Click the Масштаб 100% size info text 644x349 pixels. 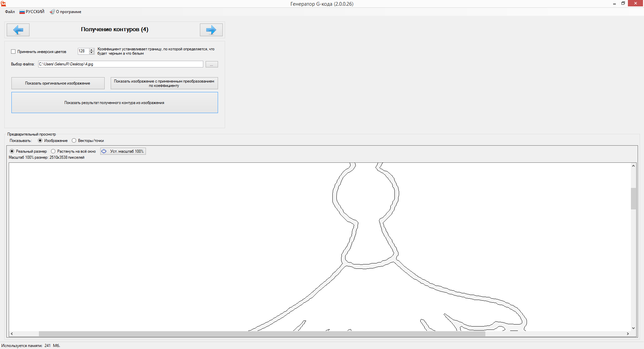point(47,158)
